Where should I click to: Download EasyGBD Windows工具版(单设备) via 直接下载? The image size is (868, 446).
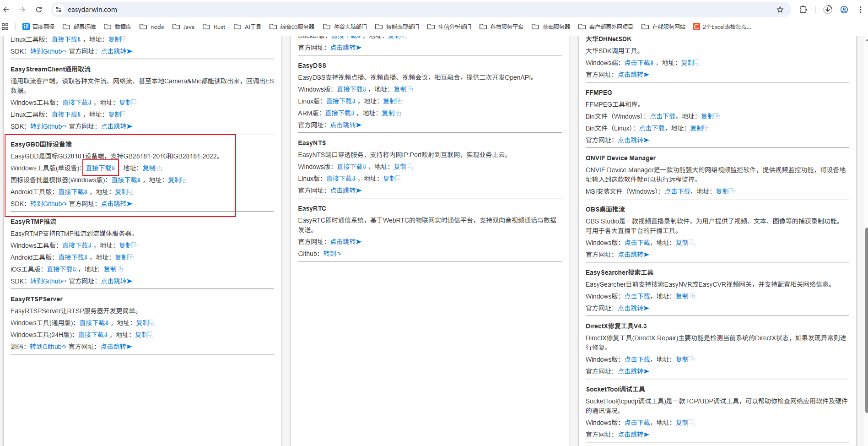tap(101, 168)
